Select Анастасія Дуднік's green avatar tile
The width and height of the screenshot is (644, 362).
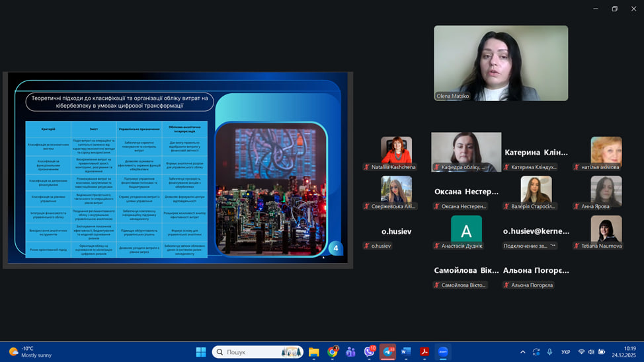tap(466, 231)
